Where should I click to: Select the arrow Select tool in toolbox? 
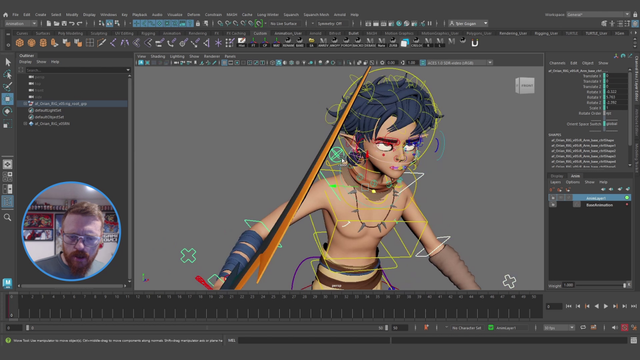(x=7, y=62)
